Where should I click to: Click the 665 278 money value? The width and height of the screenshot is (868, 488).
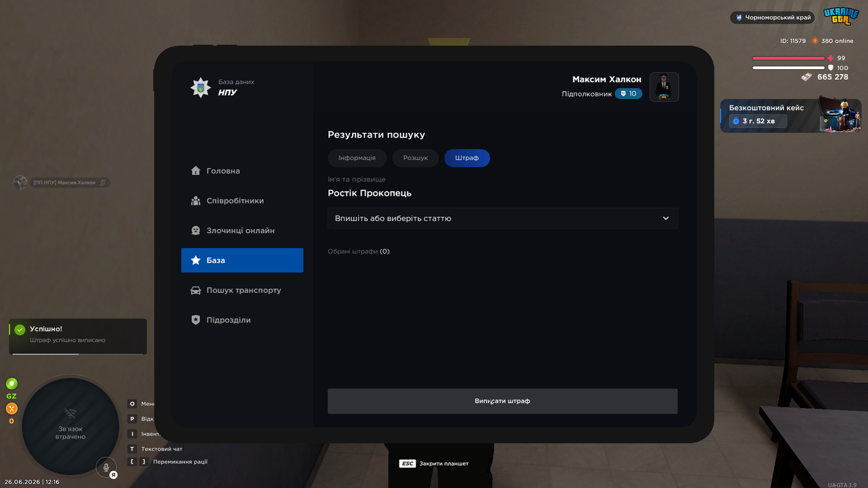click(x=833, y=77)
